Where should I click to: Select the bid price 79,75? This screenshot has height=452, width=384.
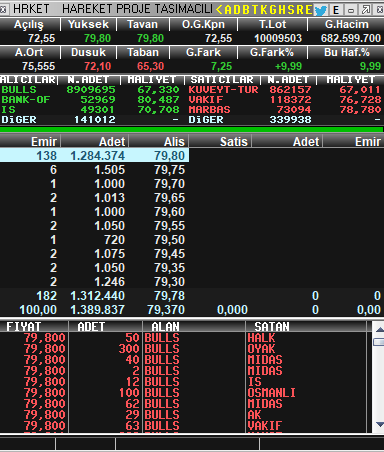(169, 170)
